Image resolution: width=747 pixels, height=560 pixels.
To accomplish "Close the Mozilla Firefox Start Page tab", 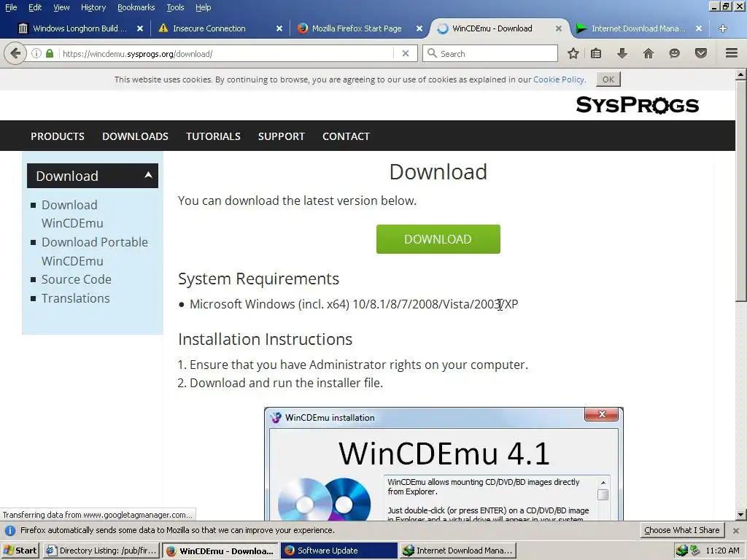I will point(419,28).
